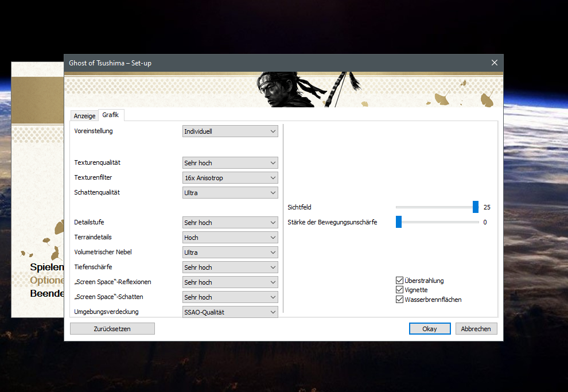Image resolution: width=568 pixels, height=392 pixels.
Task: Click the Ghost of Tsushima – Set-up title
Action: (110, 63)
